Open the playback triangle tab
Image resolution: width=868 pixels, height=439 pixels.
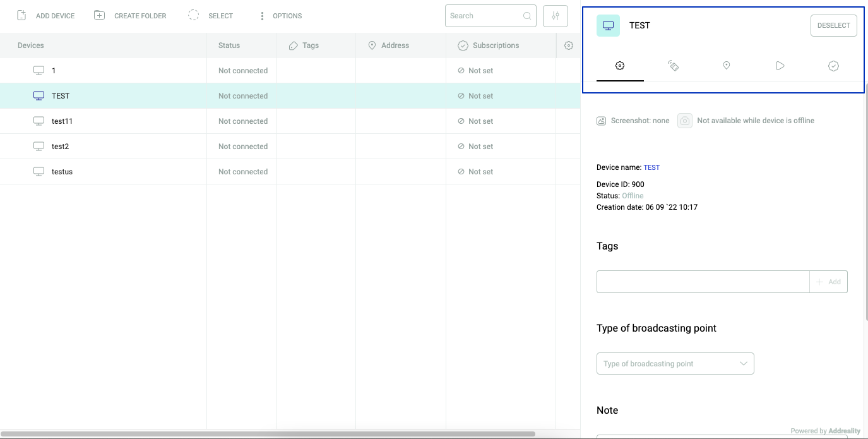(x=780, y=66)
